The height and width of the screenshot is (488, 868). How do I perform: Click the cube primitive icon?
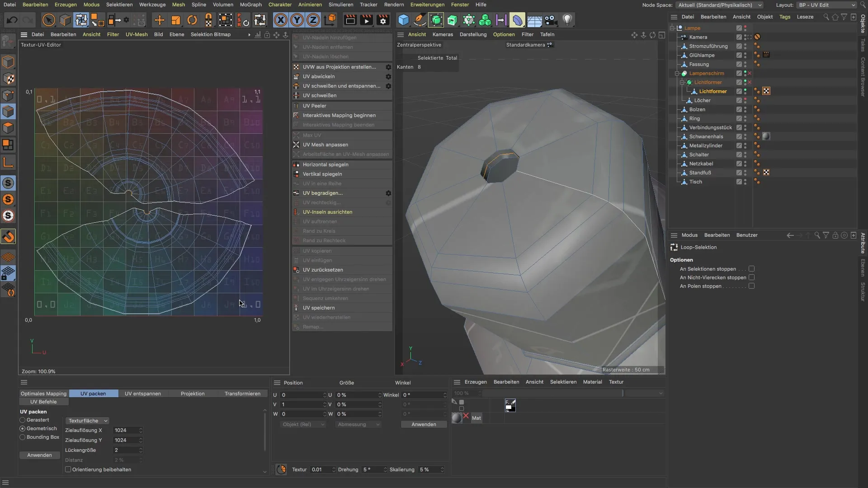[403, 20]
